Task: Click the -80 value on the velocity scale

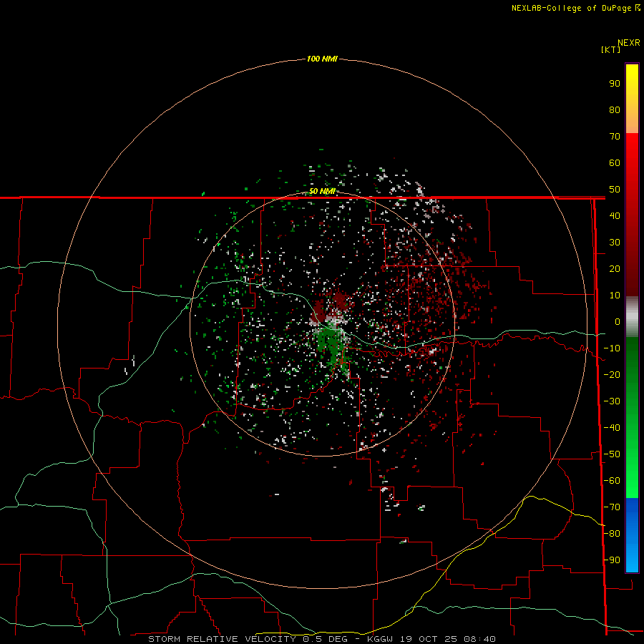Action: 612,534
